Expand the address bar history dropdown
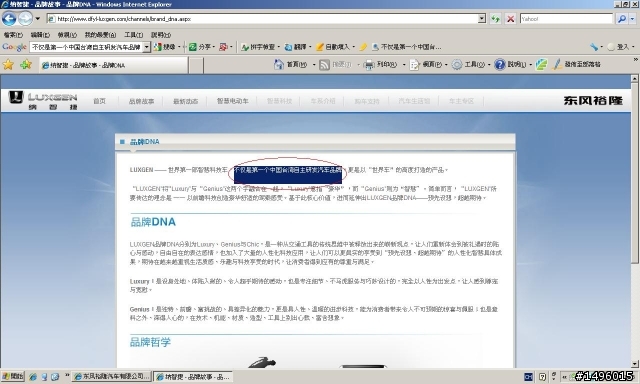 point(482,18)
